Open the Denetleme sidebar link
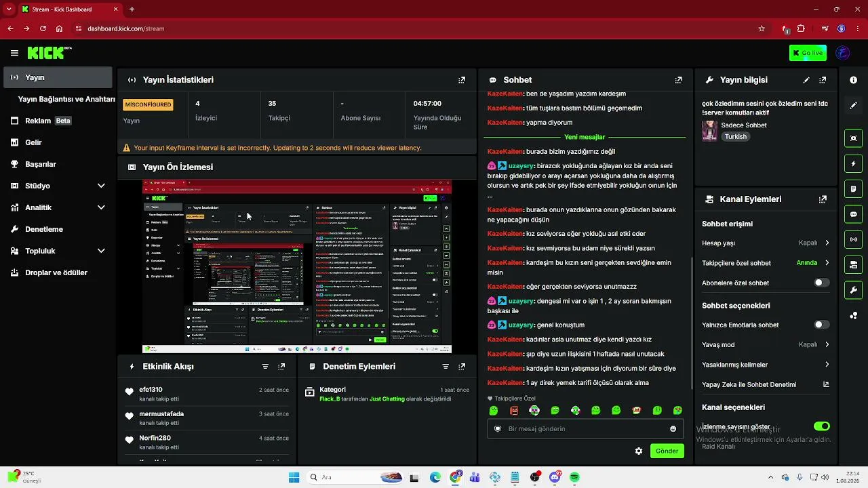Image resolution: width=868 pixels, height=488 pixels. click(x=58, y=229)
